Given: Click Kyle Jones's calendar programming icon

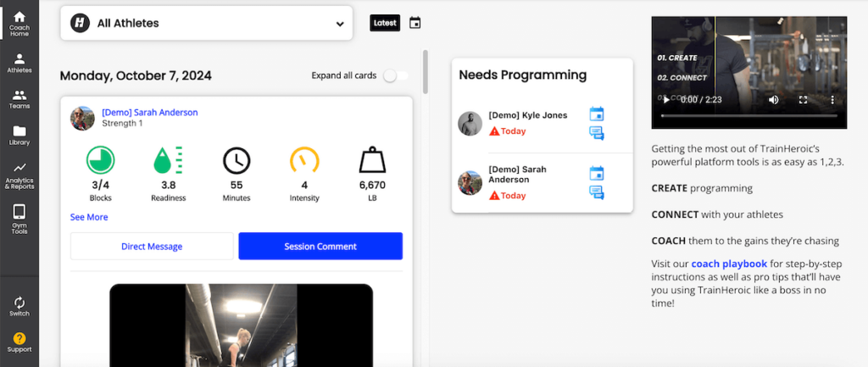Looking at the screenshot, I should (596, 114).
